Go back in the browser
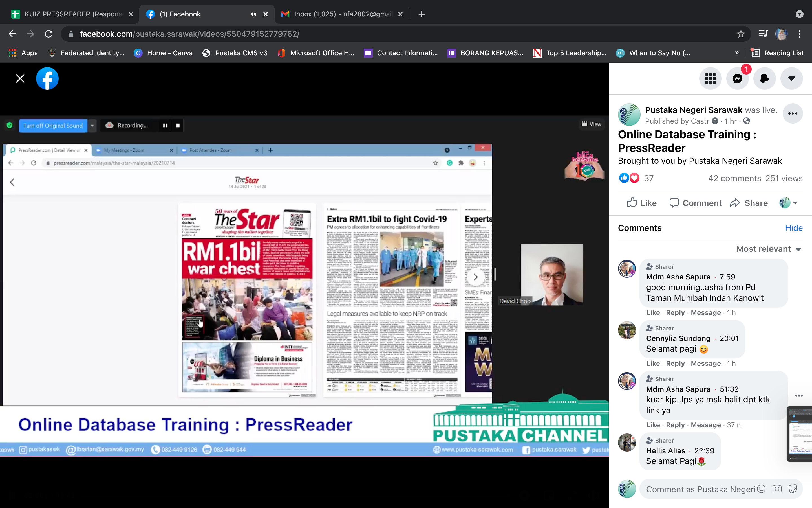812x508 pixels. [12, 34]
